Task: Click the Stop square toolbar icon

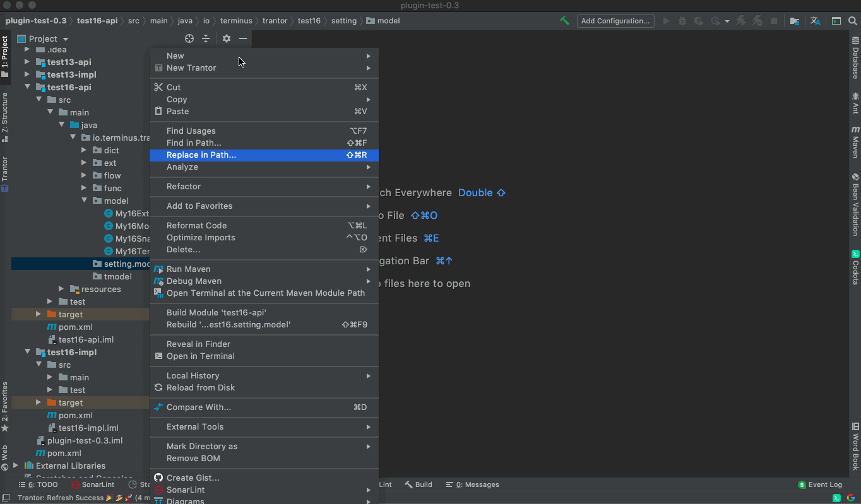Action: pyautogui.click(x=774, y=21)
